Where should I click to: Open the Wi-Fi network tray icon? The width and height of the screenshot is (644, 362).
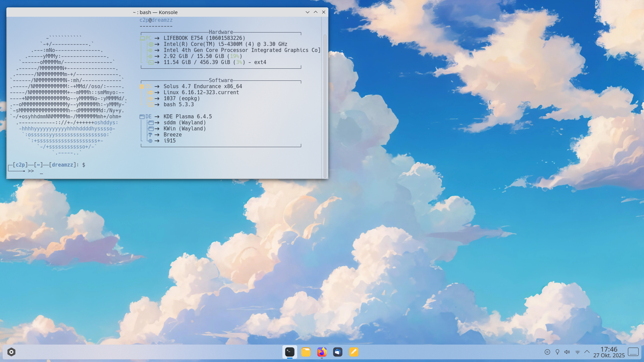[x=577, y=352]
